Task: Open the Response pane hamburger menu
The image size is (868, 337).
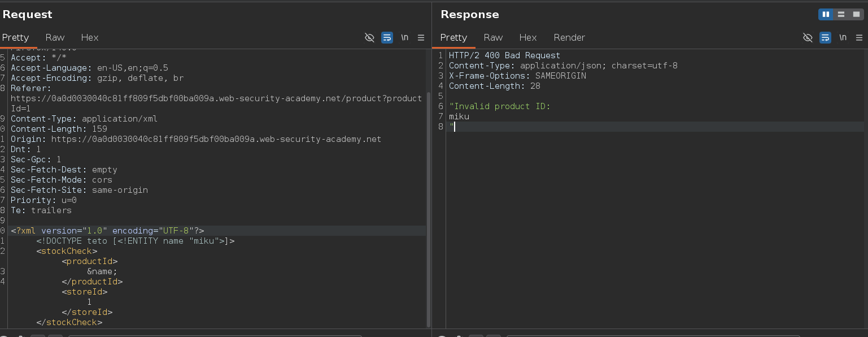Action: pos(860,37)
